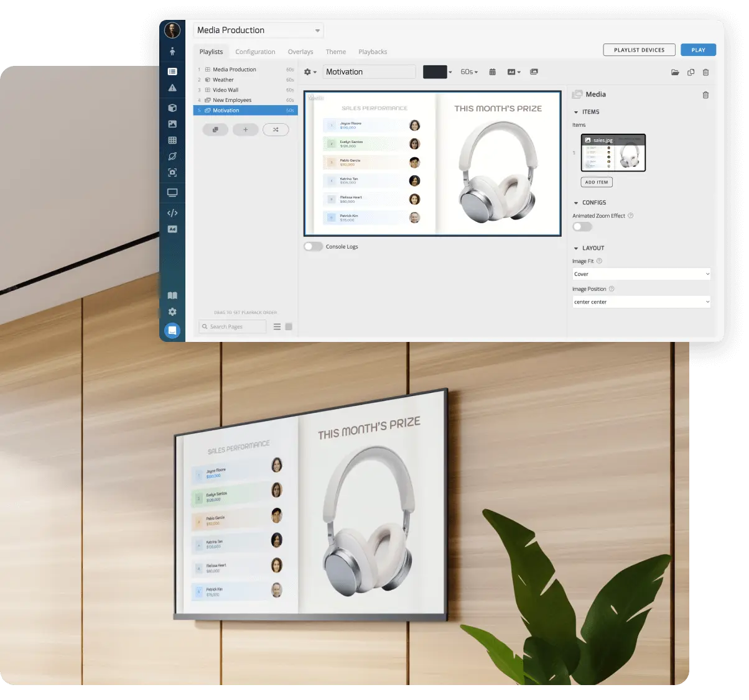Click the shuffle playlist button
Viewport: 749px width, 700px height.
click(x=276, y=130)
